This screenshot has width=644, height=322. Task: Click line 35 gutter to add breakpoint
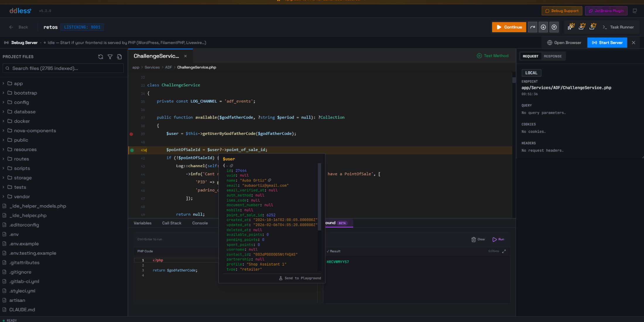click(x=132, y=102)
